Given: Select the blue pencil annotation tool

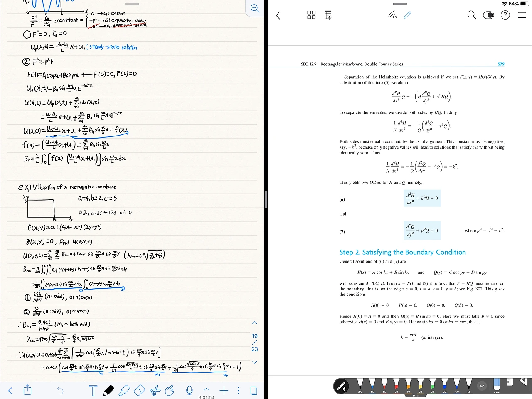Looking at the screenshot, I should click(x=407, y=15).
